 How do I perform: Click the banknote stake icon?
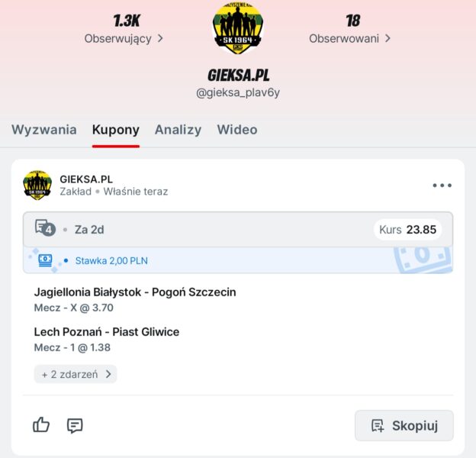tap(45, 260)
